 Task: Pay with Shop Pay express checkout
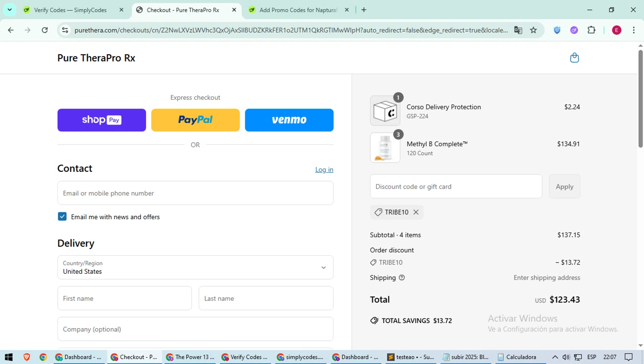point(102,120)
